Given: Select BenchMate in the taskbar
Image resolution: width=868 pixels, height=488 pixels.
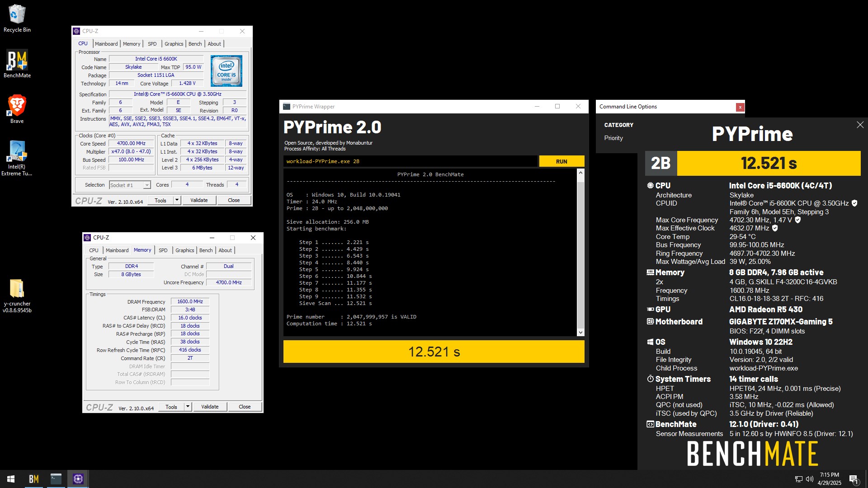Looking at the screenshot, I should tap(34, 479).
